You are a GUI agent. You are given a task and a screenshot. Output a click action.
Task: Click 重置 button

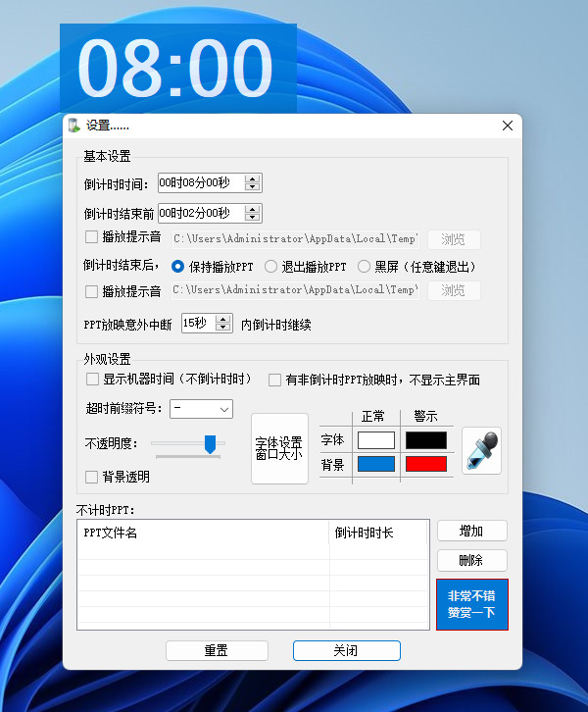coord(217,650)
